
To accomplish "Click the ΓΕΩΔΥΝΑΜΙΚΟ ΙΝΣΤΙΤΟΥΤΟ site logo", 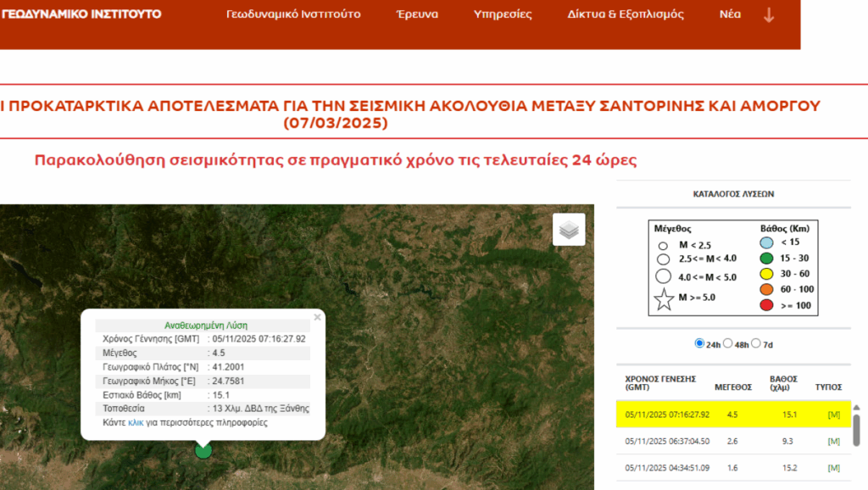I will click(x=81, y=14).
